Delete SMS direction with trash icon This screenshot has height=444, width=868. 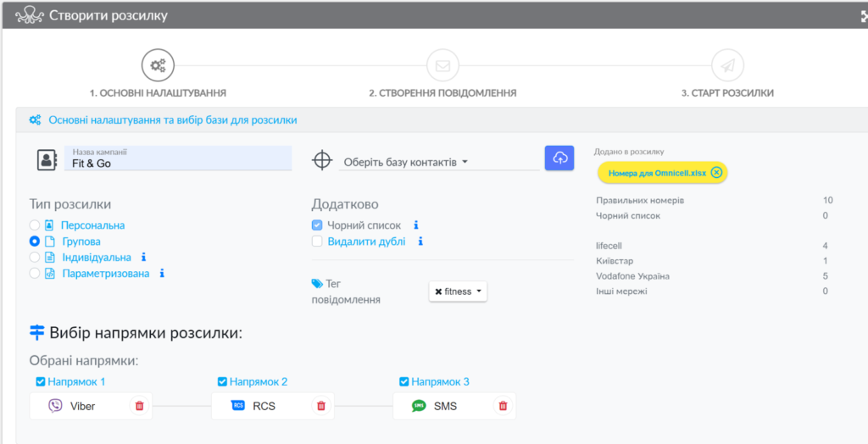[x=503, y=406]
